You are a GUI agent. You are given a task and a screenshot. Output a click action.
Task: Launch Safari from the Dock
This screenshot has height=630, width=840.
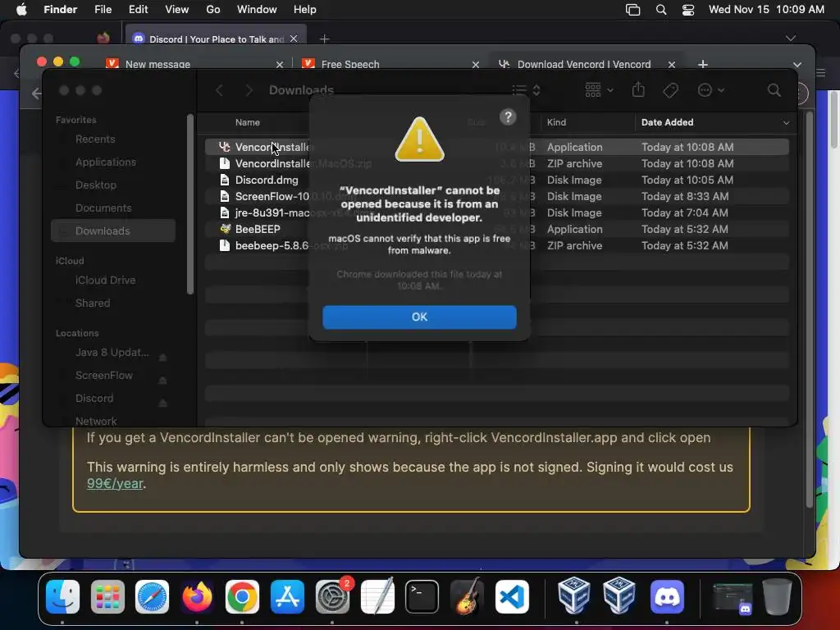152,596
